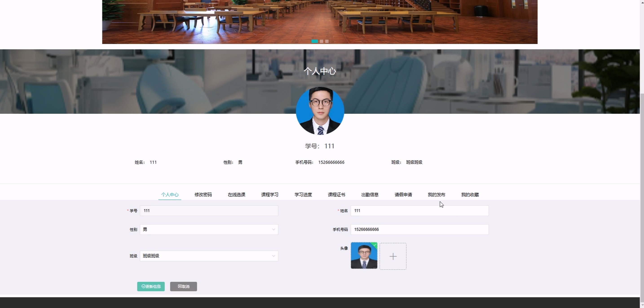
Task: Expand the 班级 dropdown arrow
Action: tap(273, 256)
